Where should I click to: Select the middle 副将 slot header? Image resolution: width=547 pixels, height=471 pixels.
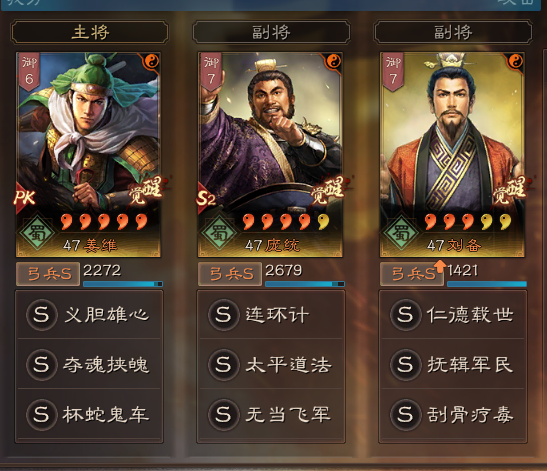click(271, 32)
